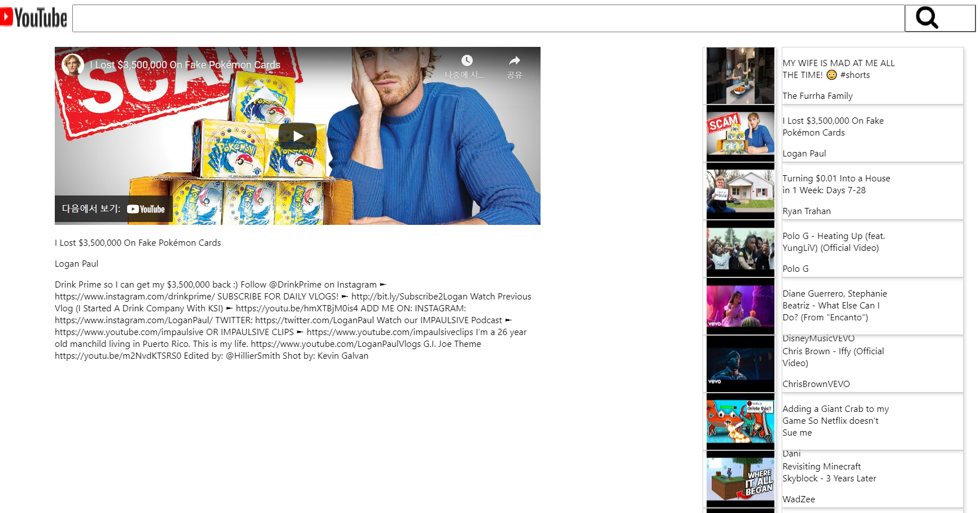
Task: Click 'Polo G - Heating Up' video title
Action: [834, 242]
